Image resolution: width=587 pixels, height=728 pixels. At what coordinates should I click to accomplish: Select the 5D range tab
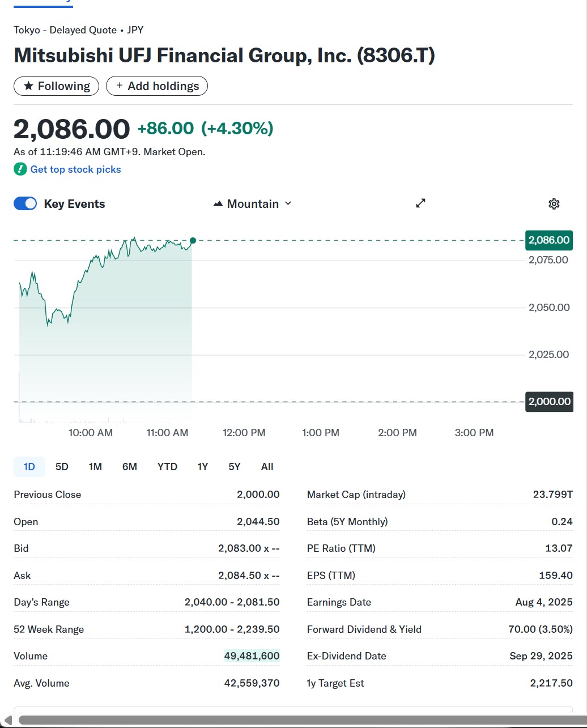click(x=62, y=467)
